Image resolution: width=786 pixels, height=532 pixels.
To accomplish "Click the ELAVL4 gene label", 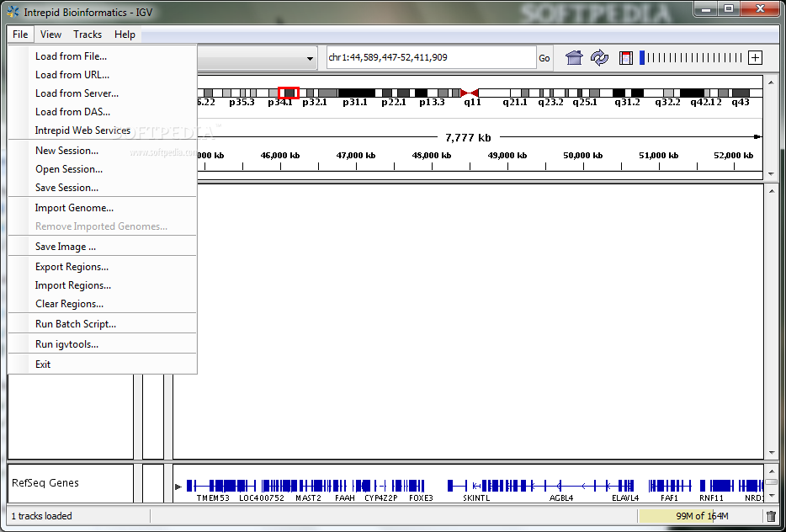I will point(625,497).
